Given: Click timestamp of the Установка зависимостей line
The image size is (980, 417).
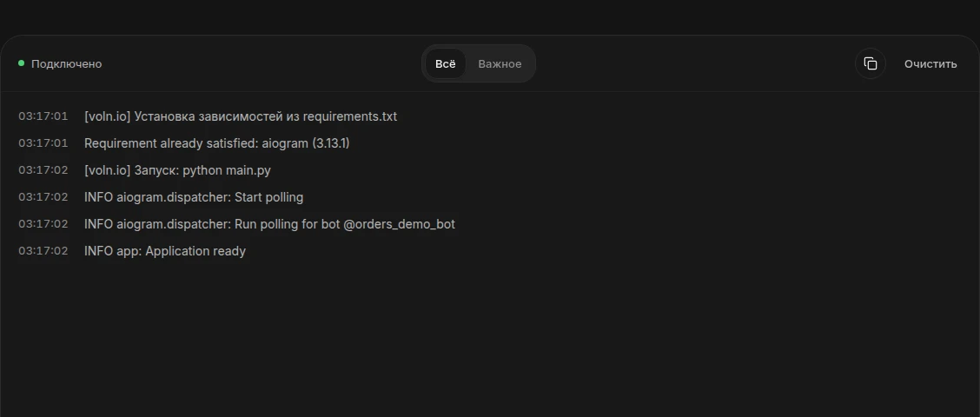Looking at the screenshot, I should click(43, 116).
